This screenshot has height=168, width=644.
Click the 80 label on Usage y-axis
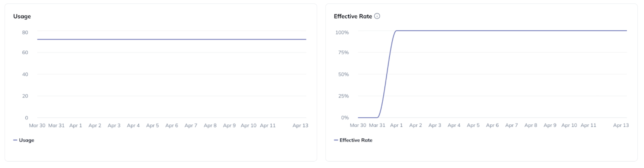(x=25, y=32)
